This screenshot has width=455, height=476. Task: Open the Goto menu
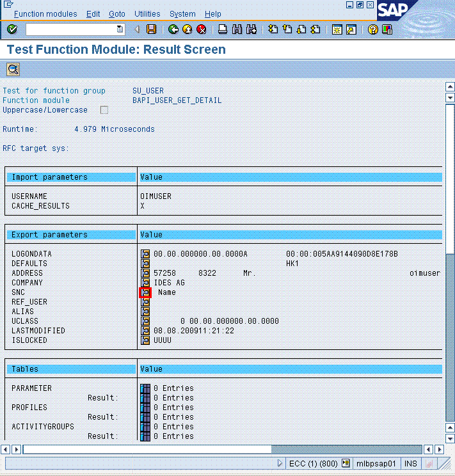coord(117,14)
